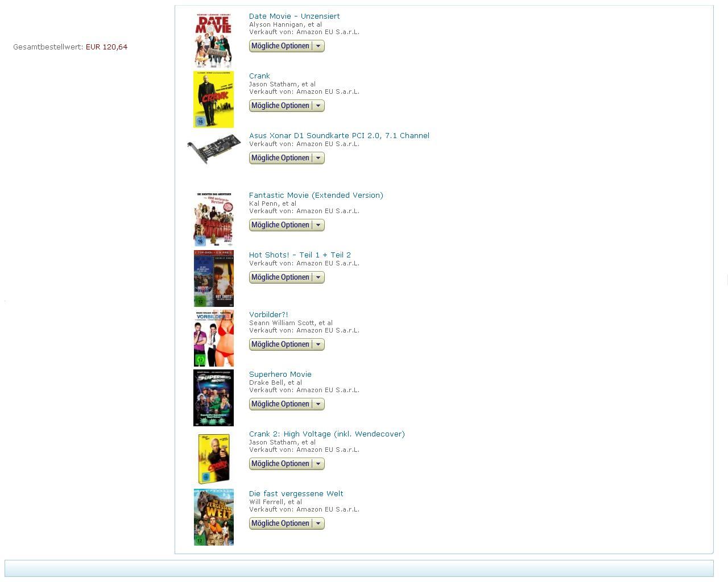This screenshot has height=582, width=728.
Task: Open the Vorbilder?! title link
Action: pos(268,314)
